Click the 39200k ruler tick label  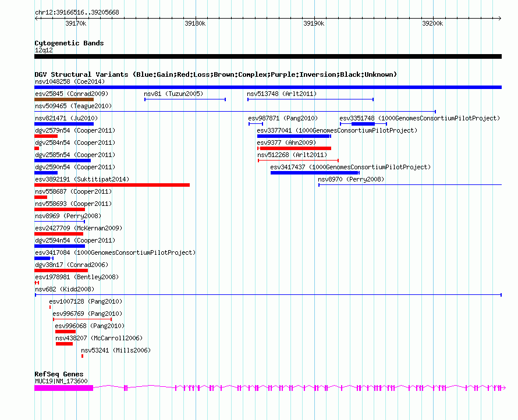(x=432, y=23)
